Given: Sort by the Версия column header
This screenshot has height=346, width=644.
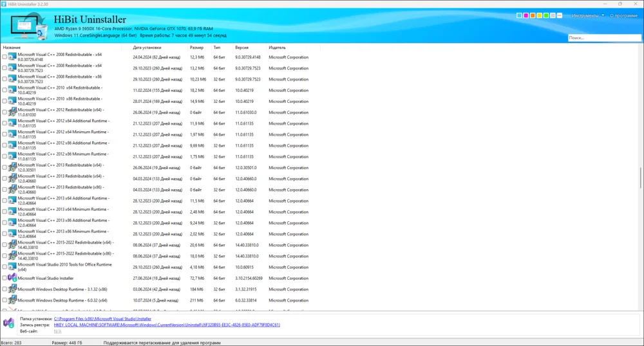Looking at the screenshot, I should tap(242, 48).
